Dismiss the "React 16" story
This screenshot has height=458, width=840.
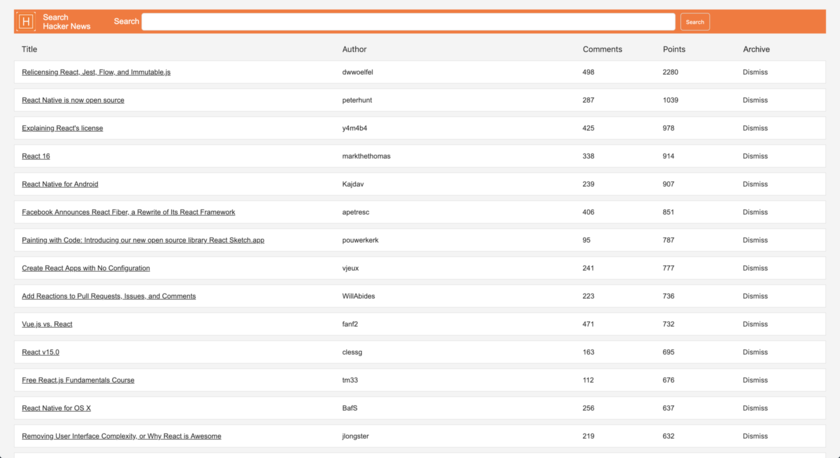point(755,157)
